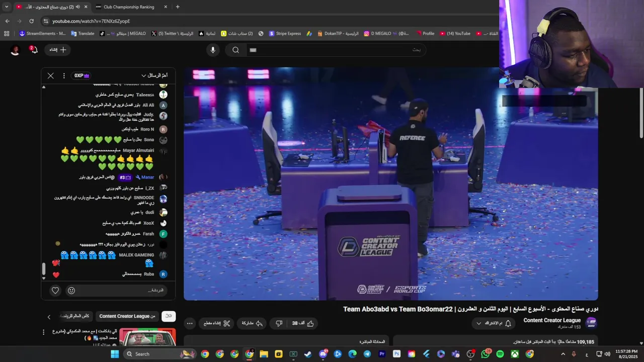Close the live chat panel with X
This screenshot has width=644, height=362.
(x=51, y=75)
